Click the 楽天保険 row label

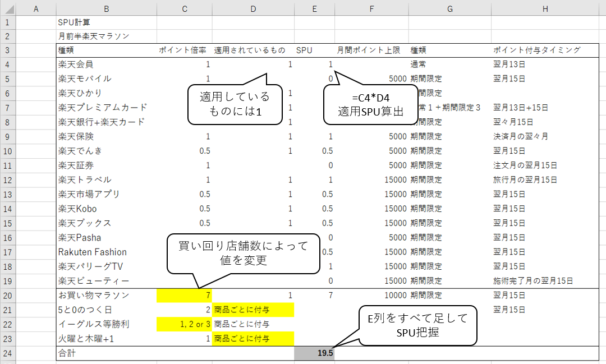coord(106,136)
